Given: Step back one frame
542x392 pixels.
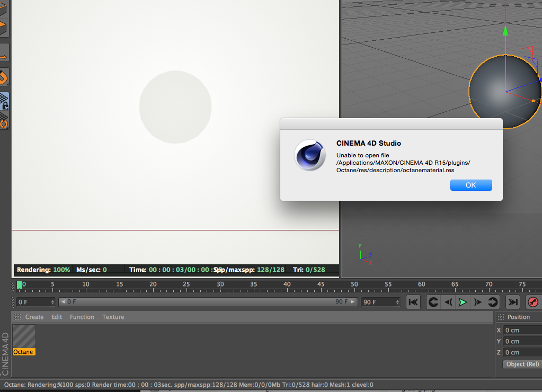Looking at the screenshot, I should pyautogui.click(x=448, y=302).
